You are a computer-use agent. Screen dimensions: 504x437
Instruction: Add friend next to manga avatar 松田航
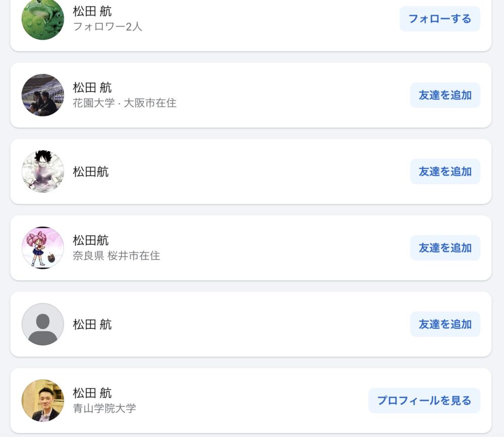(445, 172)
